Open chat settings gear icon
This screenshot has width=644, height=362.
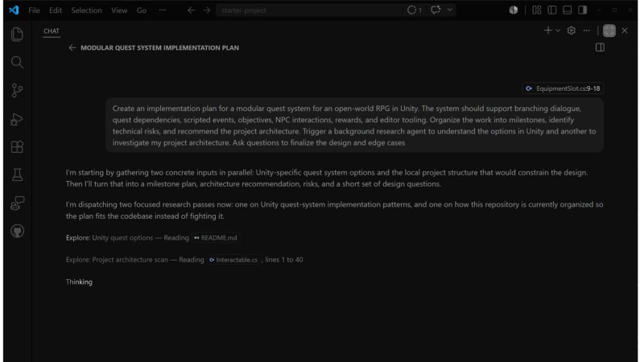click(x=571, y=31)
